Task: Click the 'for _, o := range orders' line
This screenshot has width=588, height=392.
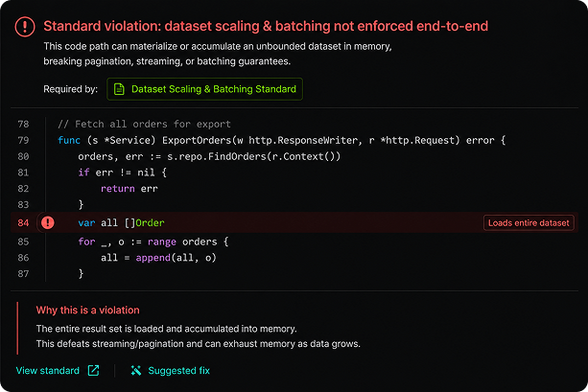Action: click(x=153, y=242)
